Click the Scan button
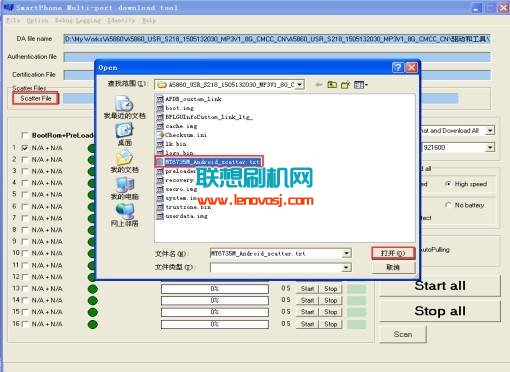The image size is (510, 372). (403, 334)
